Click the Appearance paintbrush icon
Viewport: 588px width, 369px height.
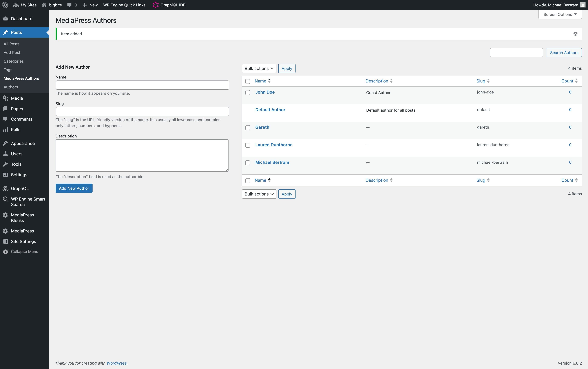[5, 144]
